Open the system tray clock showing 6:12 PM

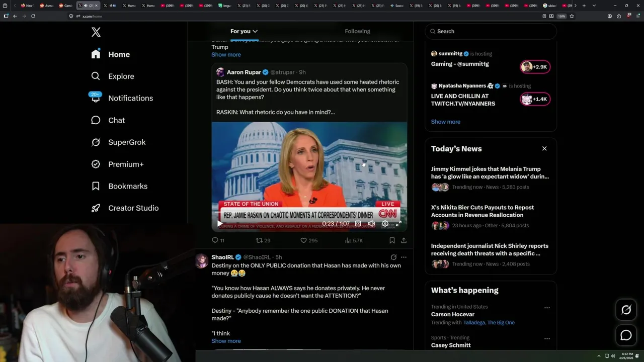(627, 356)
